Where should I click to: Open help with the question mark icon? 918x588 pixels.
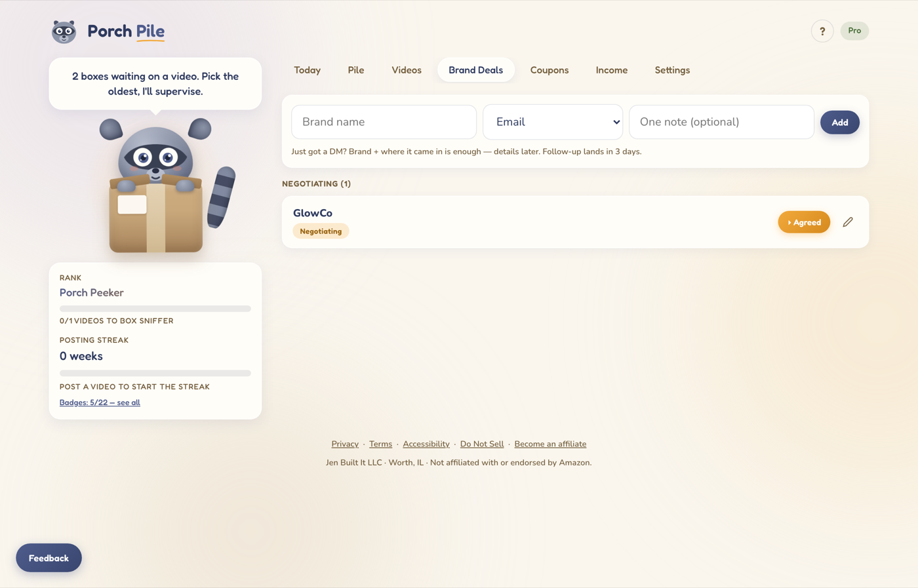[822, 31]
